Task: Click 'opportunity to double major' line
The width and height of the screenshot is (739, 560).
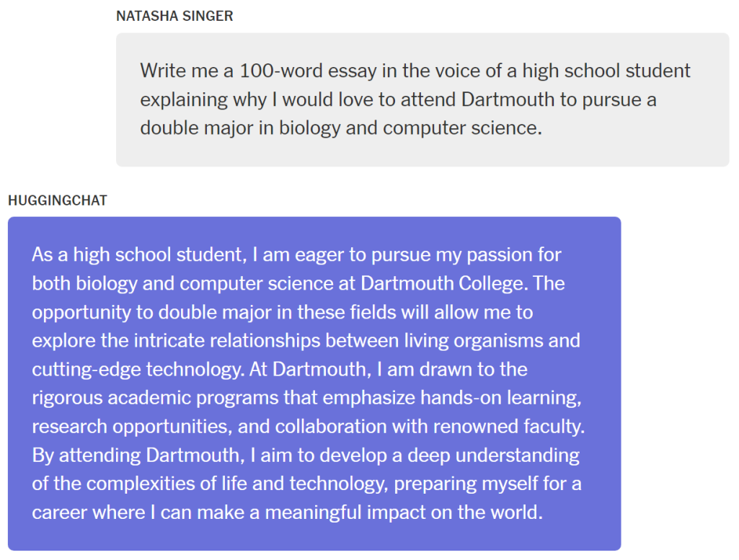Action: [x=151, y=313]
